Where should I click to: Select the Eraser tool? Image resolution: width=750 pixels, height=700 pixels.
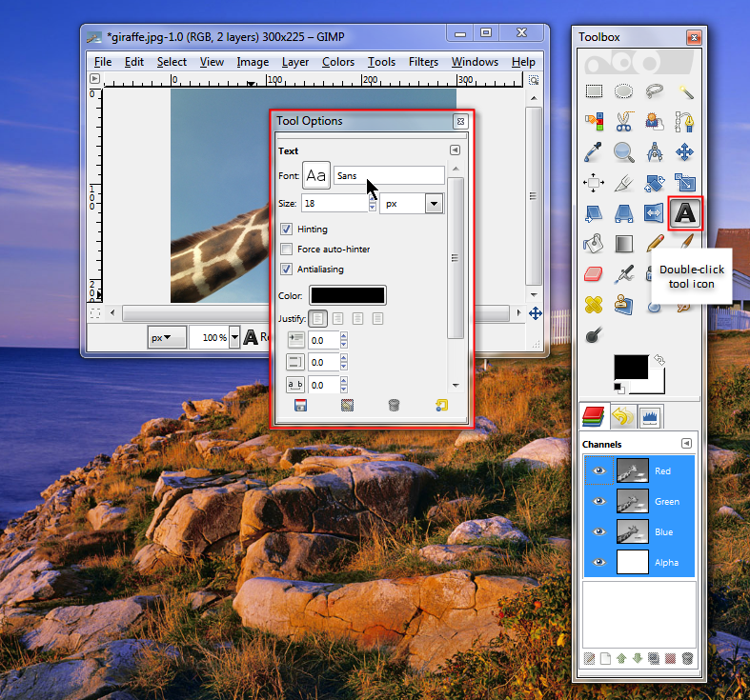pyautogui.click(x=593, y=274)
